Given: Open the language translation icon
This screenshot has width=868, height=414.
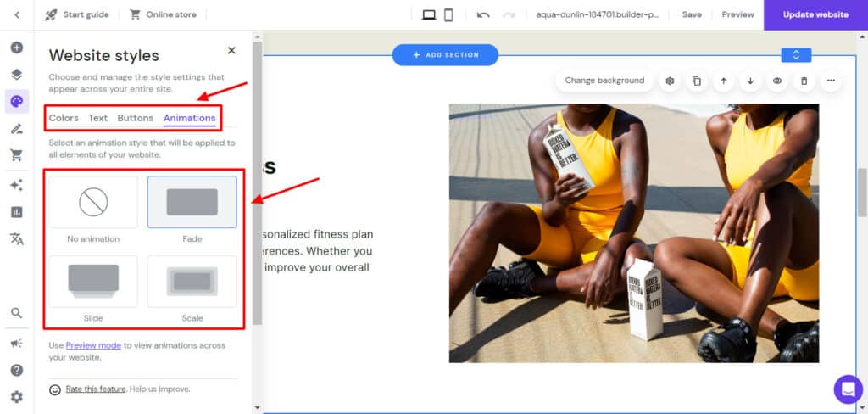Looking at the screenshot, I should pyautogui.click(x=16, y=238).
